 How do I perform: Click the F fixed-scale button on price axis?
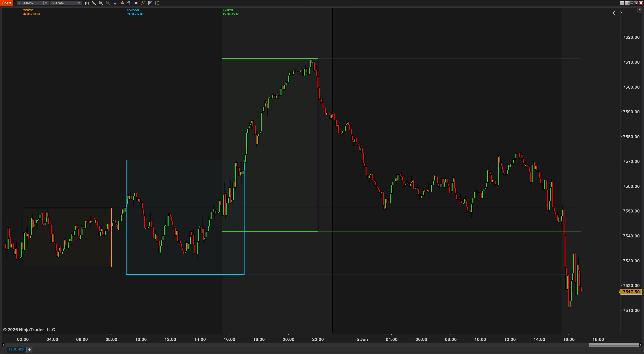[639, 11]
